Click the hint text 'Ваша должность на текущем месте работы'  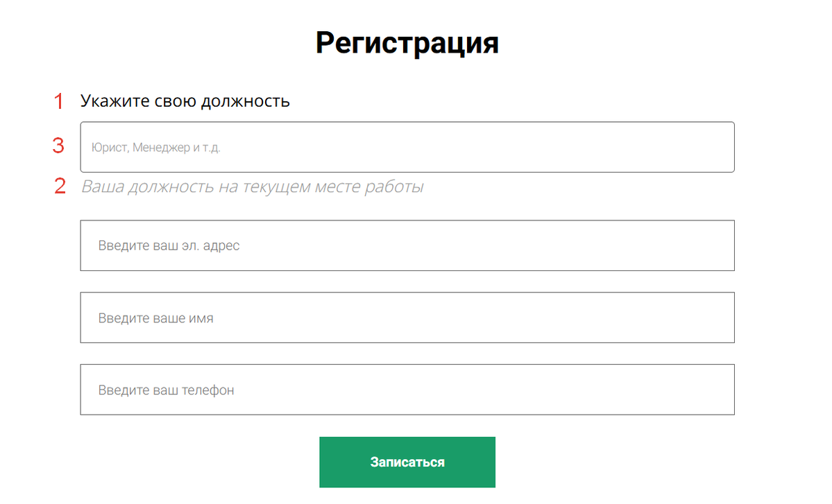[x=253, y=186]
